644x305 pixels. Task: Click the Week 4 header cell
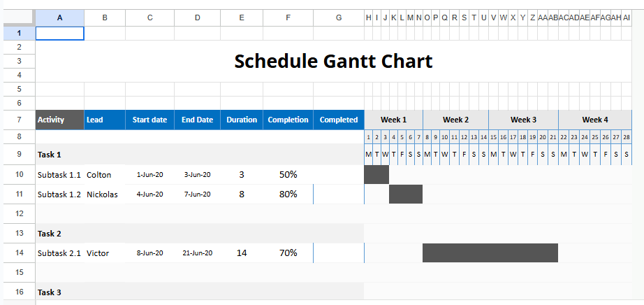pyautogui.click(x=595, y=120)
